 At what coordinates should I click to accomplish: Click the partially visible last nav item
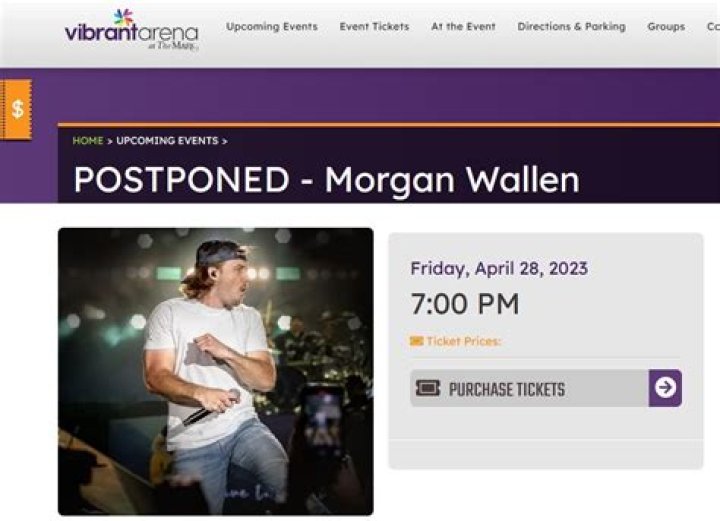713,27
